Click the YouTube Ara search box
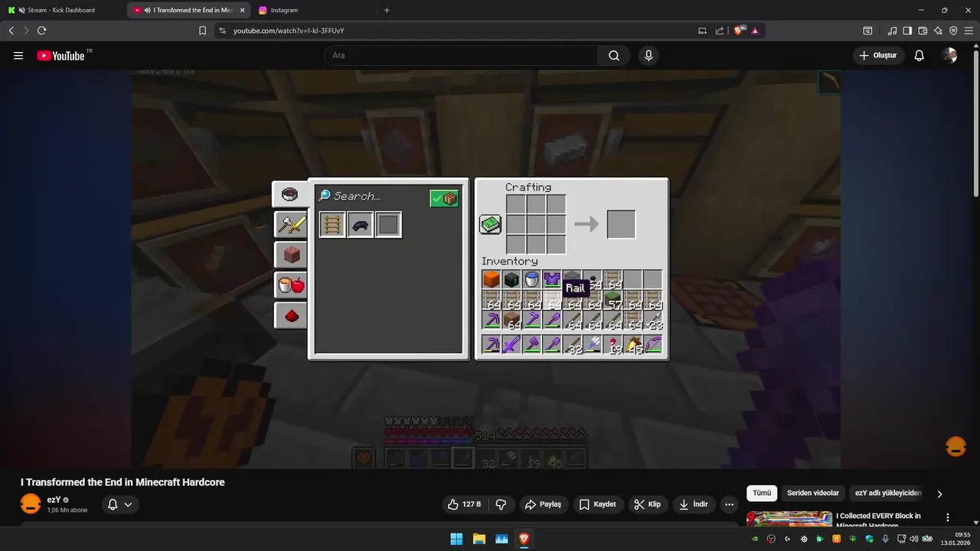 pyautogui.click(x=461, y=56)
